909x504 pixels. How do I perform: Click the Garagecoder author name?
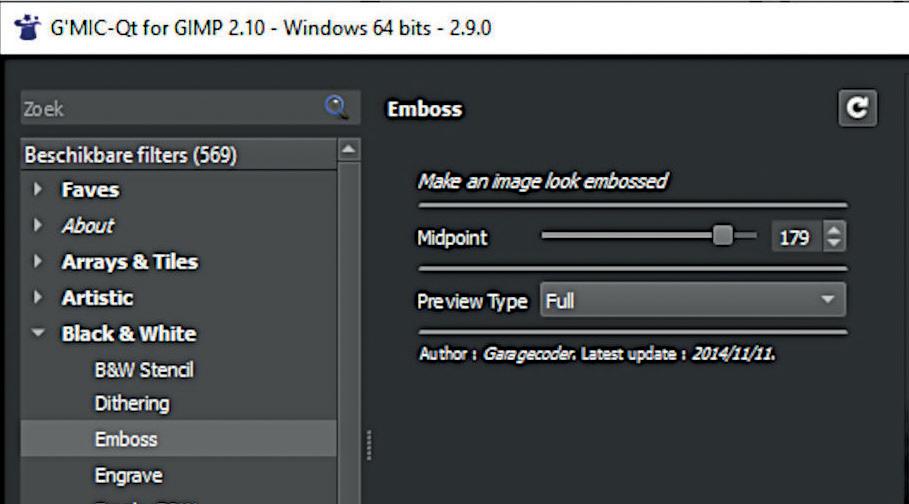point(528,353)
